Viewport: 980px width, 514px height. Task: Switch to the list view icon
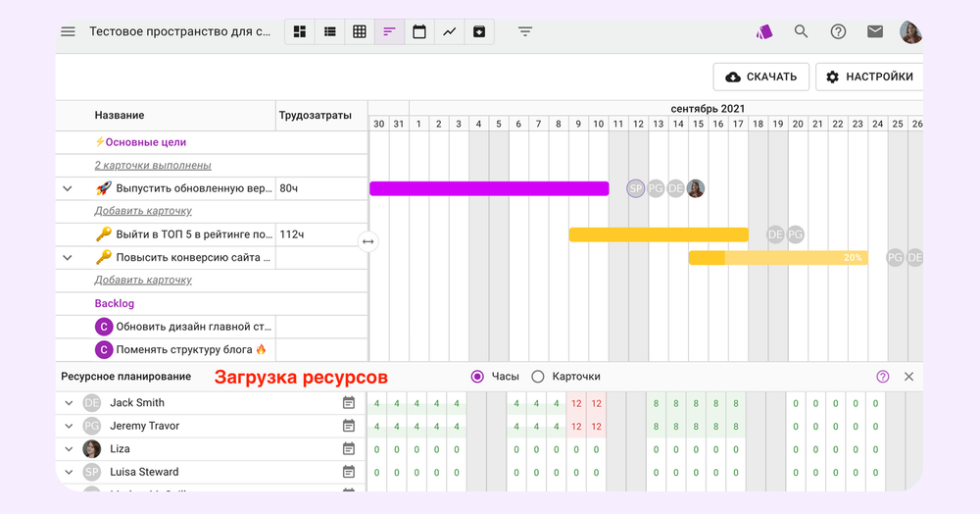[330, 32]
